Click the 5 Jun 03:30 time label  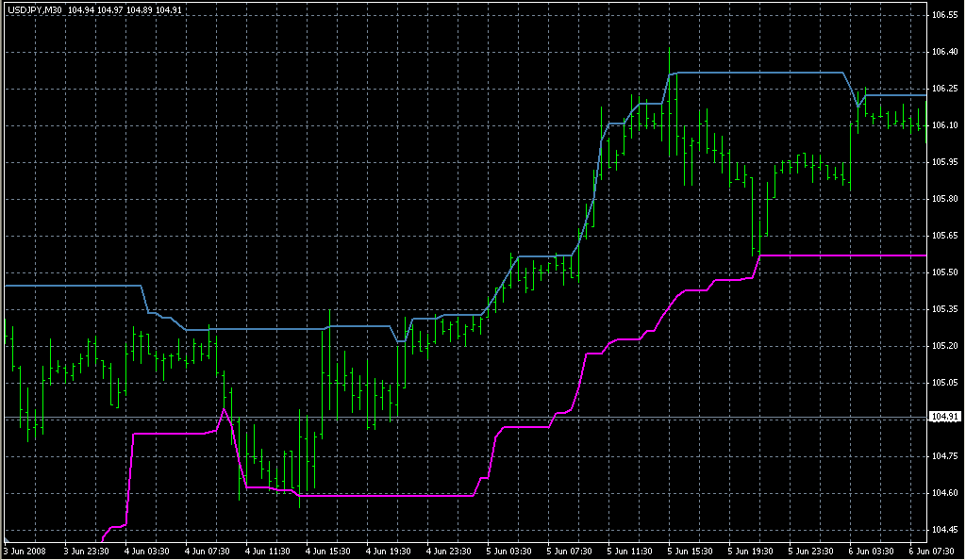pyautogui.click(x=510, y=551)
